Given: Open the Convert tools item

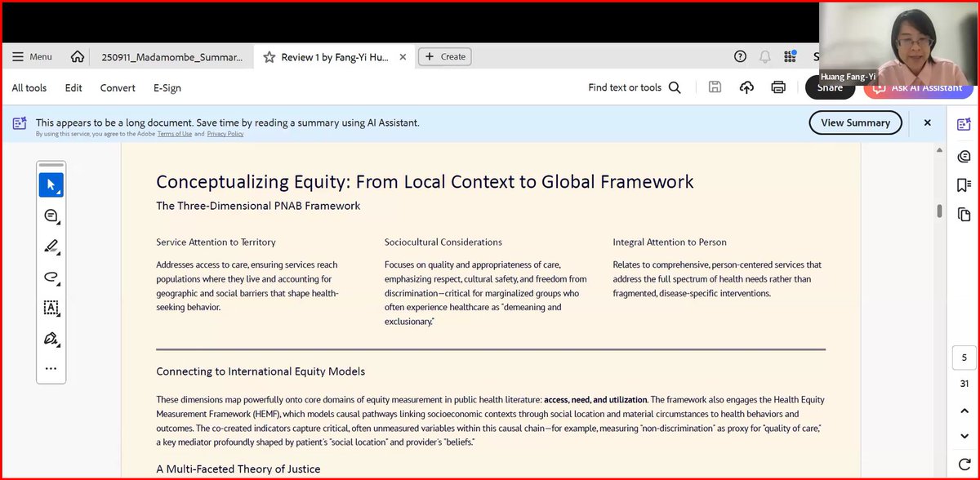Looking at the screenshot, I should coord(118,87).
